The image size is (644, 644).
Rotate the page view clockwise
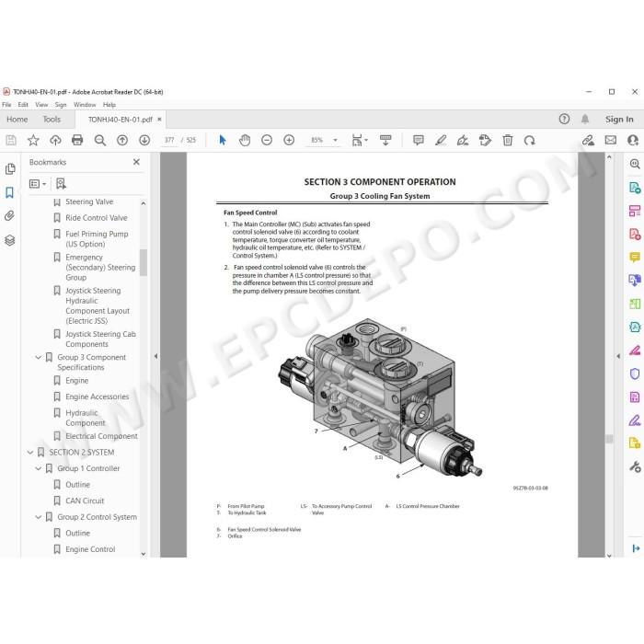coord(529,141)
